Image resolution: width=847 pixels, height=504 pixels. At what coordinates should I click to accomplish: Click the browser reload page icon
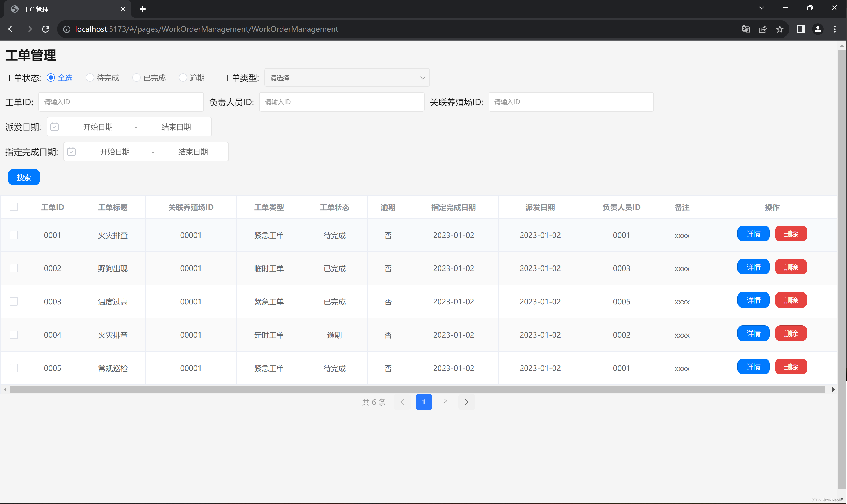click(x=45, y=29)
